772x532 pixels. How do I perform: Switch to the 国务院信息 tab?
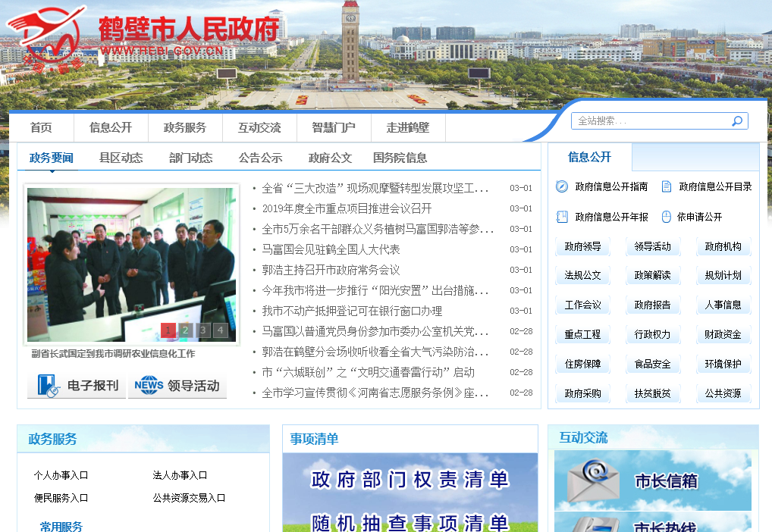tap(400, 158)
